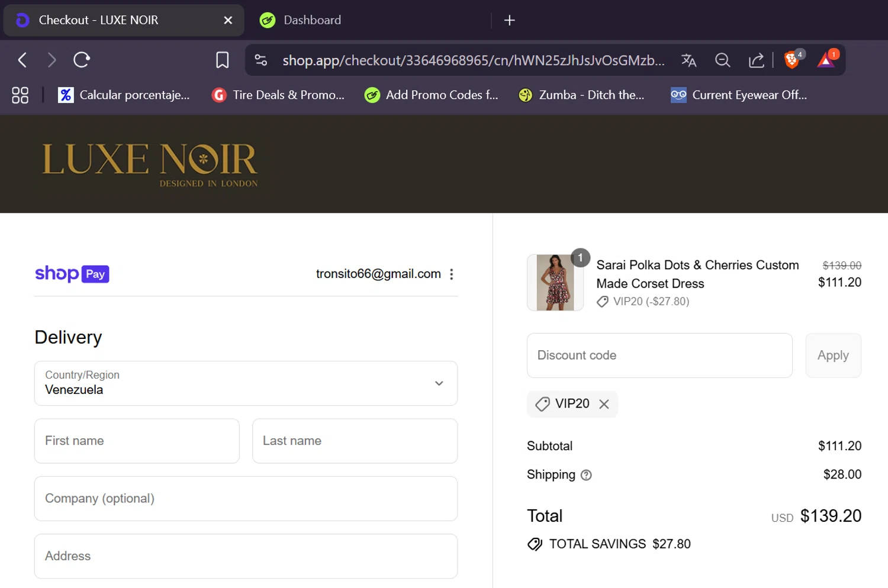Open the Current Eyewear Off bookmark

coord(739,95)
